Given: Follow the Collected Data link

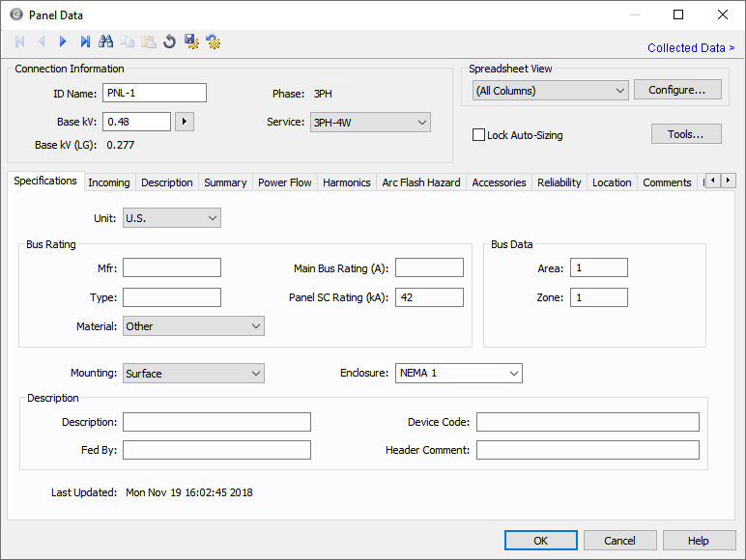Looking at the screenshot, I should coord(690,48).
